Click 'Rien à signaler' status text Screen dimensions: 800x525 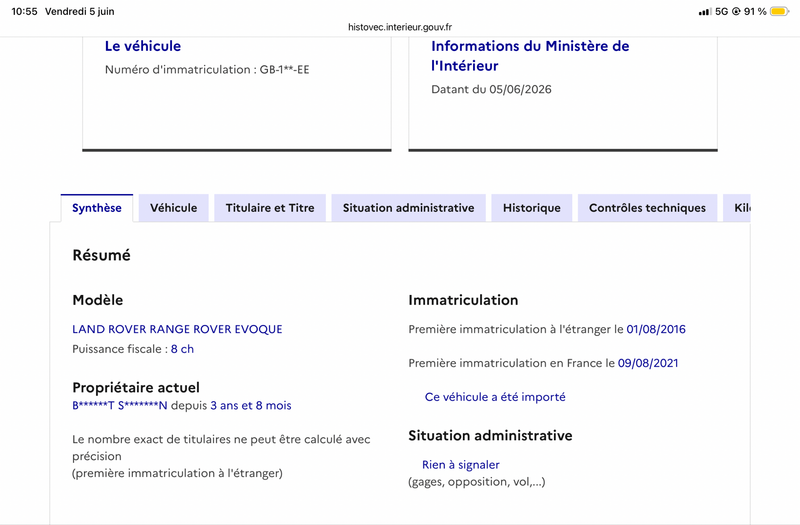461,465
